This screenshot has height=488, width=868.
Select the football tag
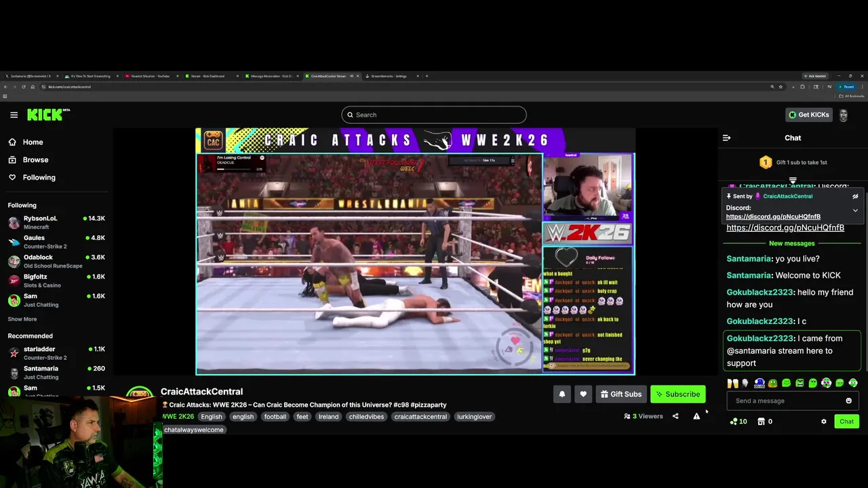pyautogui.click(x=275, y=416)
